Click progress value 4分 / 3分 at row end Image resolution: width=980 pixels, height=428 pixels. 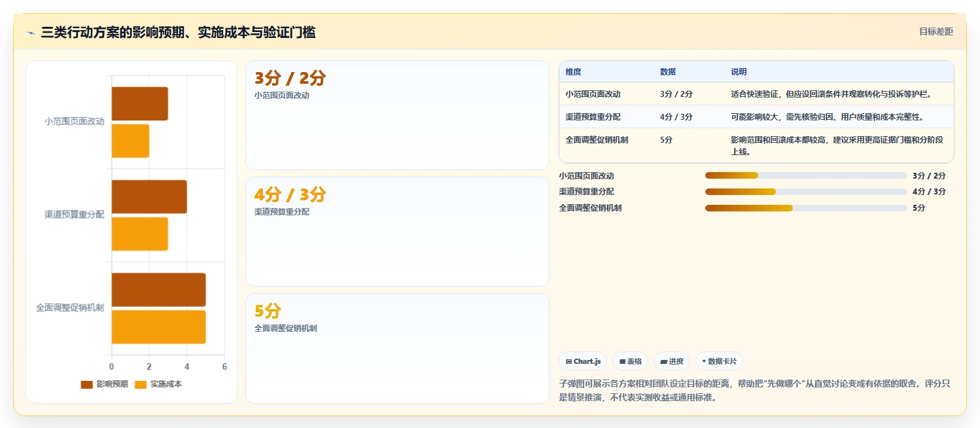pos(929,192)
